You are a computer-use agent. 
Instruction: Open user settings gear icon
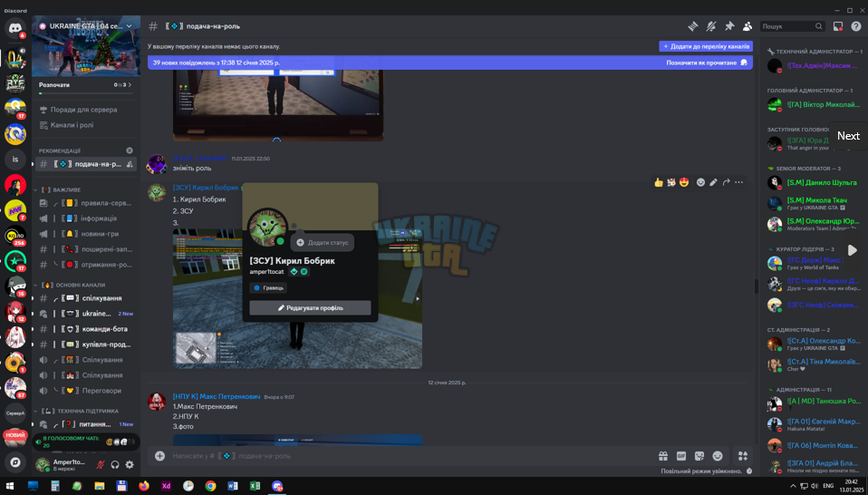coord(130,464)
